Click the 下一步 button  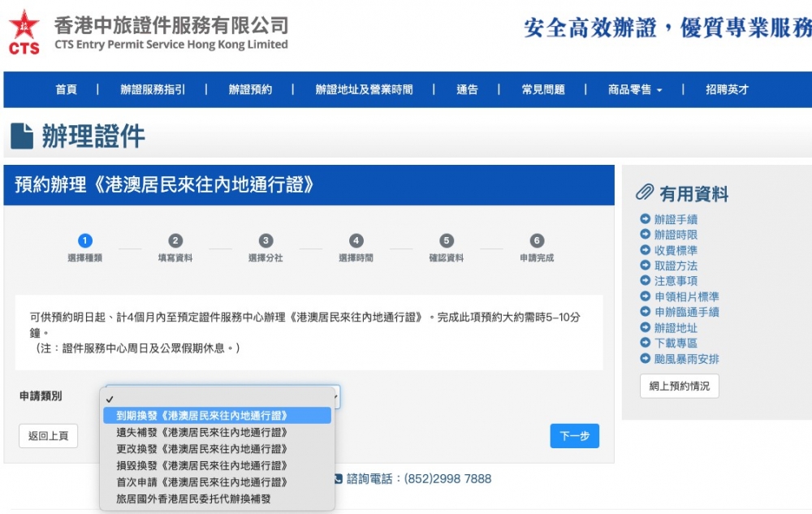(574, 436)
